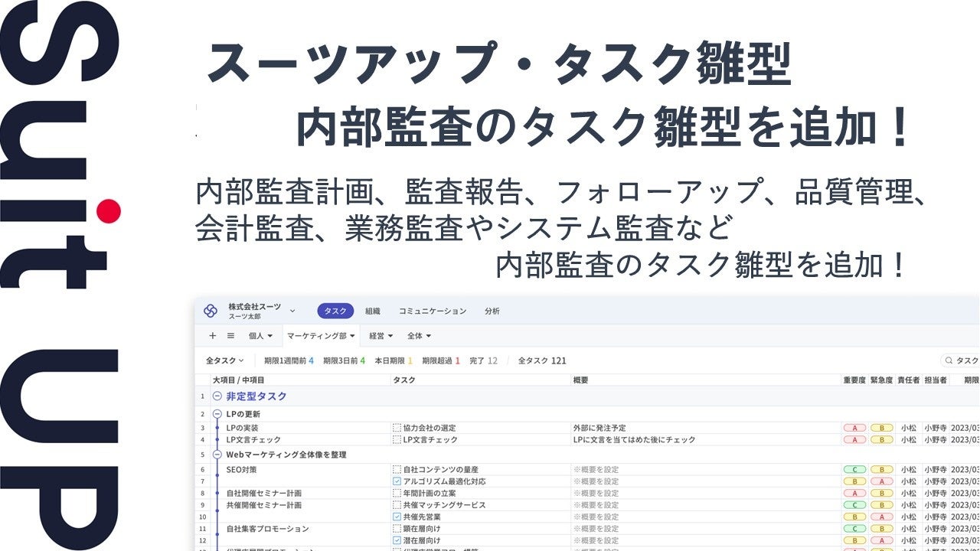Select the 共催開催セミナー計画 item cell
The width and height of the screenshot is (980, 551).
(x=264, y=505)
